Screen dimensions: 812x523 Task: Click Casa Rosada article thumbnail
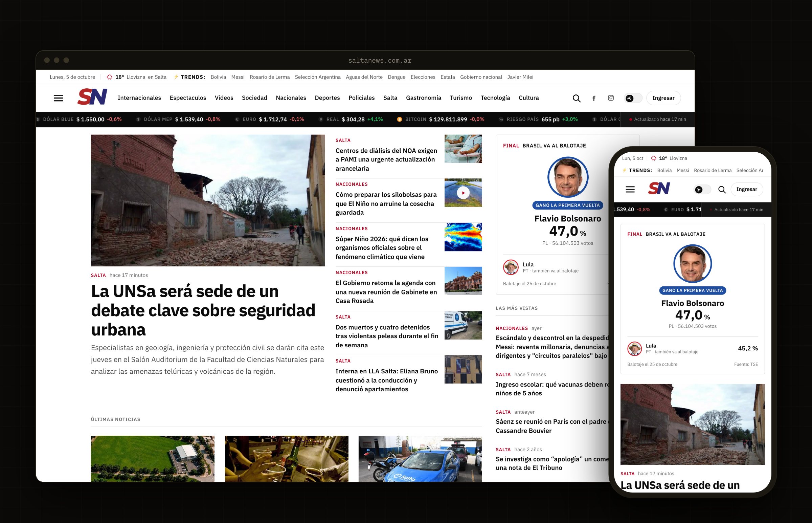pyautogui.click(x=463, y=281)
